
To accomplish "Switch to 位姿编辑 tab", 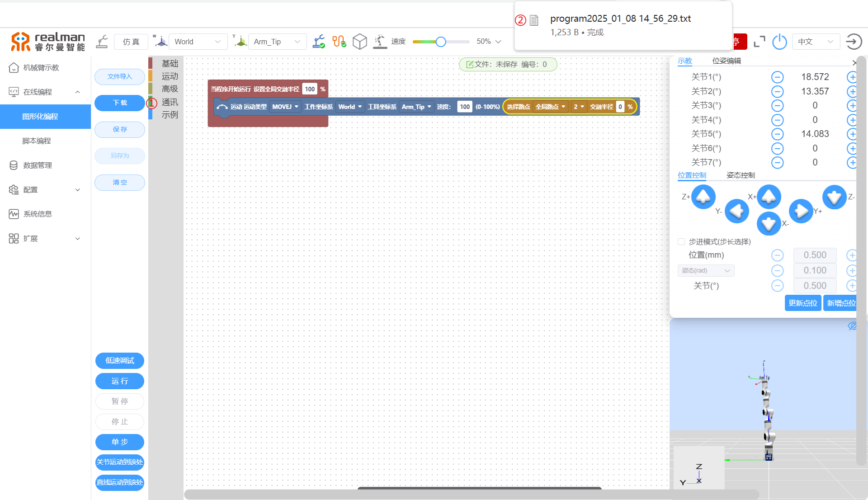I will 726,61.
